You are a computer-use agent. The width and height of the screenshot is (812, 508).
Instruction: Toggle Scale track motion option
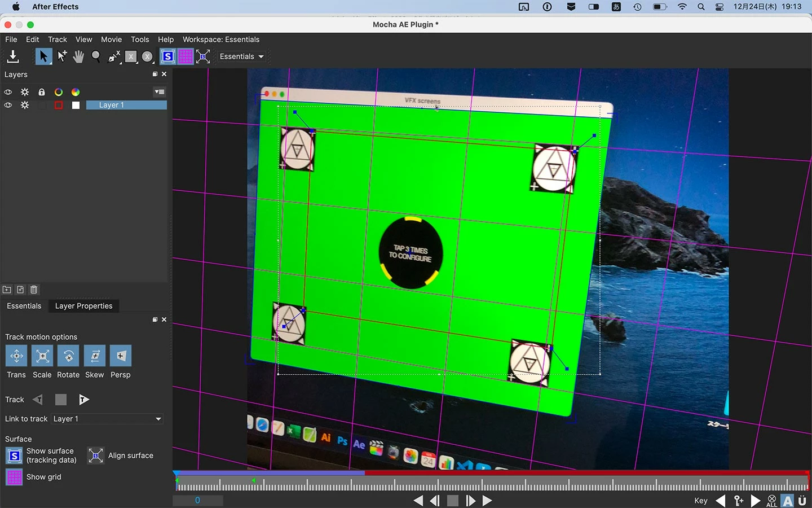pyautogui.click(x=42, y=356)
